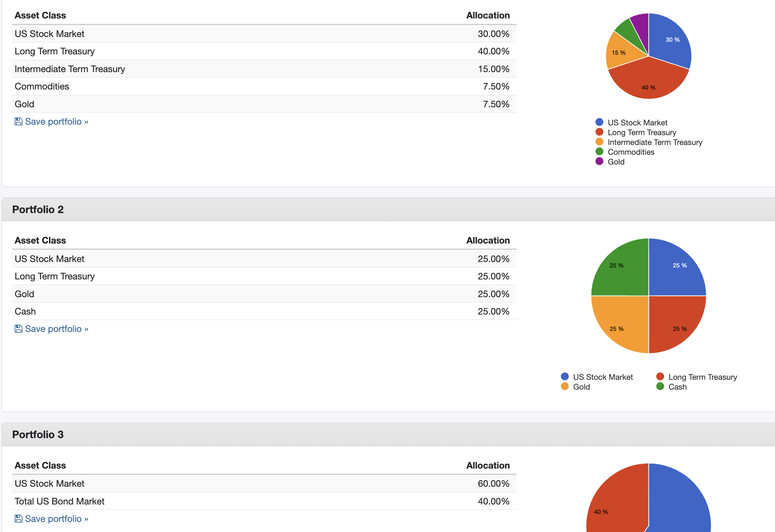The height and width of the screenshot is (532, 775).
Task: Click the 40 % red slice of the top pie chart
Action: (x=648, y=82)
